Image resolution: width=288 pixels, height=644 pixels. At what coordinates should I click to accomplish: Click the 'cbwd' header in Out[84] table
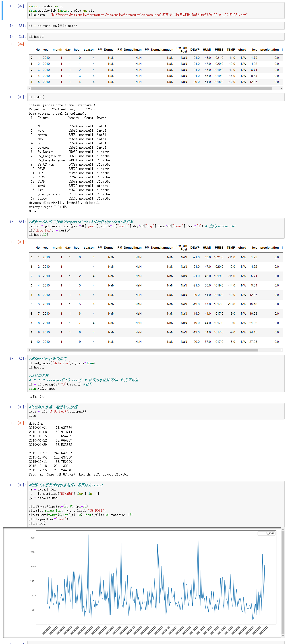tap(242, 50)
